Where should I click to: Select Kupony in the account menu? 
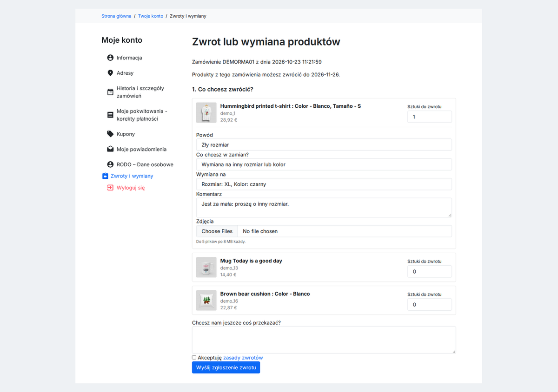click(x=126, y=134)
